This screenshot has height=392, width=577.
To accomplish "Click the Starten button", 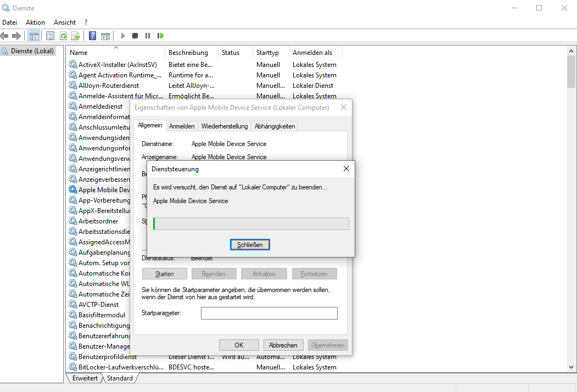I will tap(164, 274).
